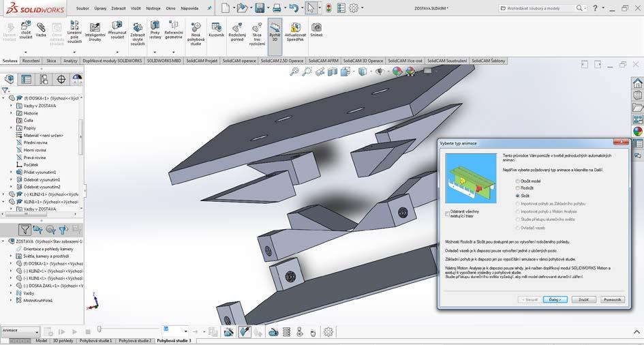
Task: Expand MístníKruhPole1 in motion tree
Action: [11, 300]
